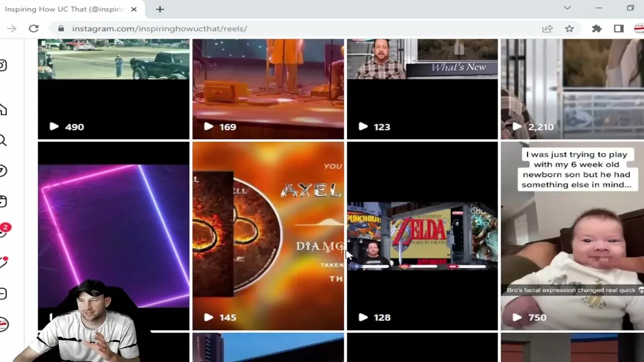Click the browser forward arrow
Viewport: 644px width, 362px height.
pos(12,29)
